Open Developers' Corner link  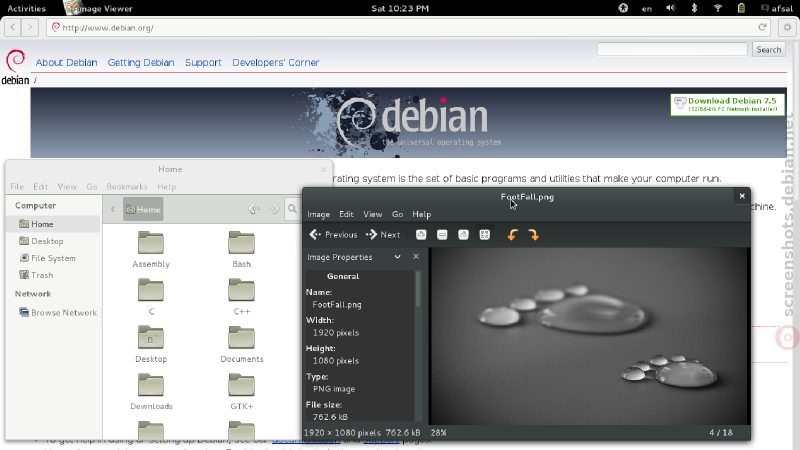coord(276,62)
